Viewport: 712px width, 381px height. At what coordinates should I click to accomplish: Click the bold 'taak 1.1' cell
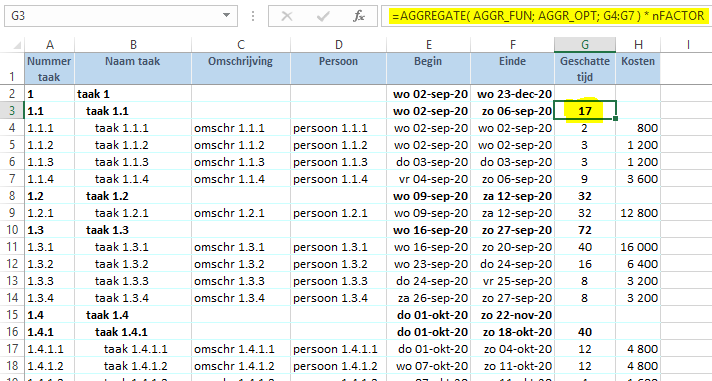[x=133, y=111]
